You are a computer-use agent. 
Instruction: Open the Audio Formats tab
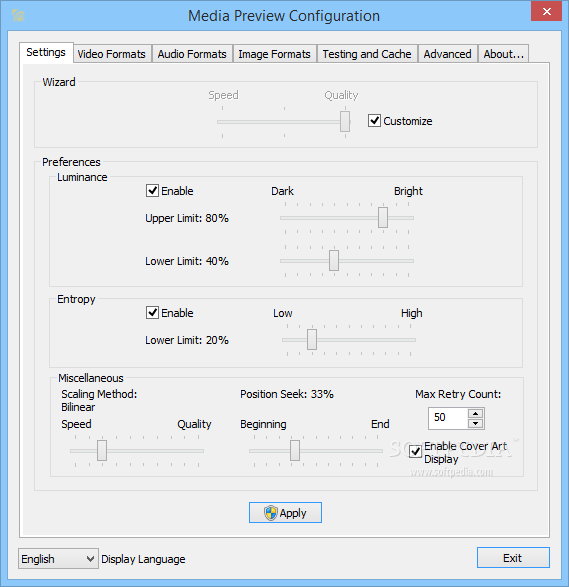(x=192, y=54)
